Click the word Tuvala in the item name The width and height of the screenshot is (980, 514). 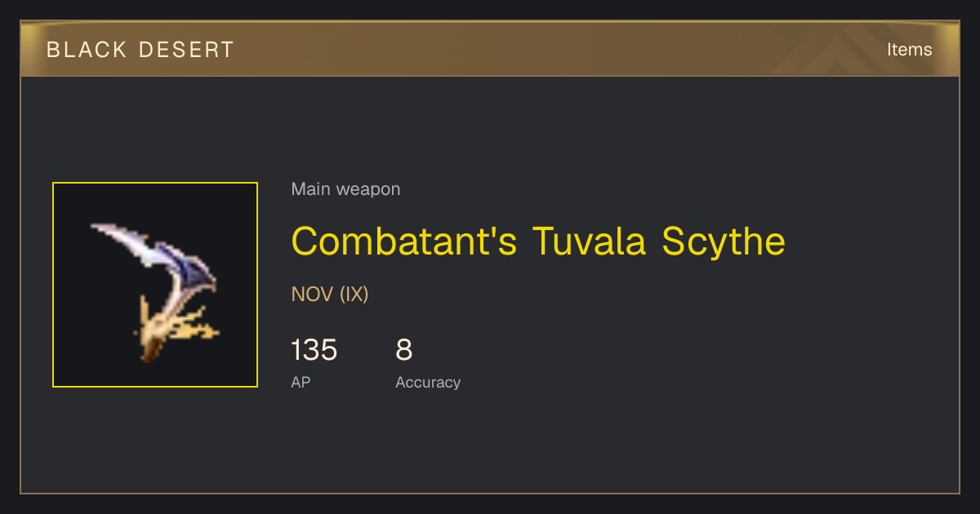[589, 241]
